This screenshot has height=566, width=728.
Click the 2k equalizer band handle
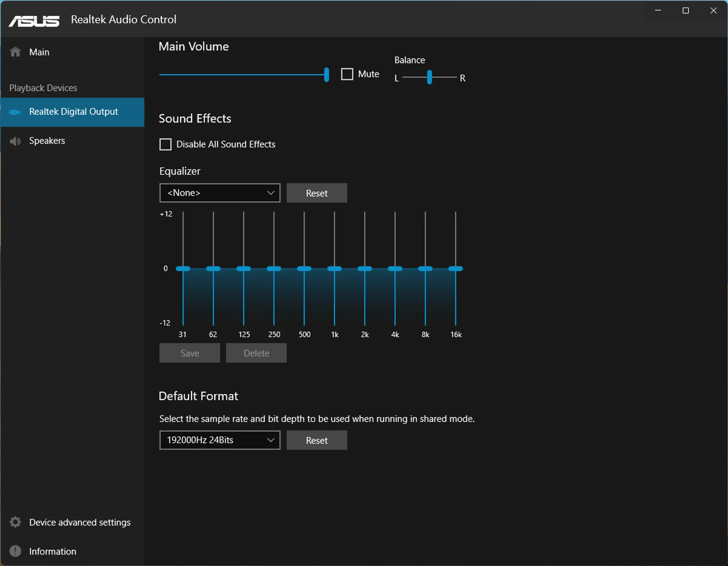365,269
